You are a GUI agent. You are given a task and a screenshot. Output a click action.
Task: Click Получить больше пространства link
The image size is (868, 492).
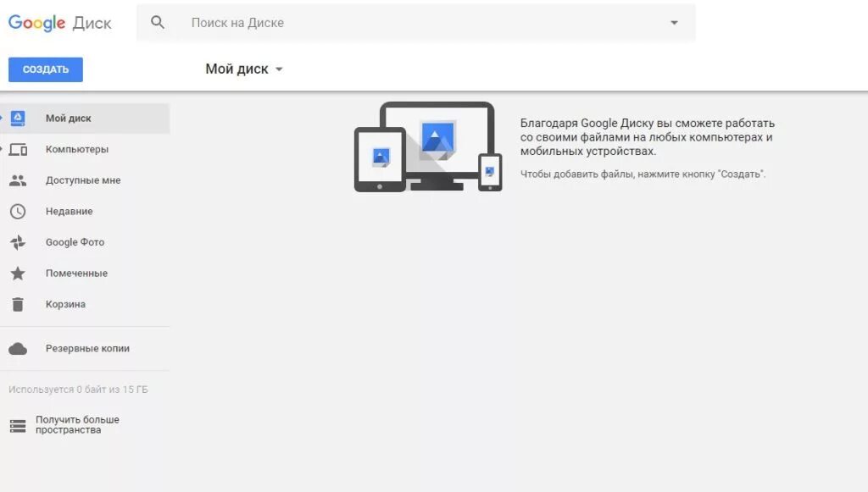(x=77, y=424)
